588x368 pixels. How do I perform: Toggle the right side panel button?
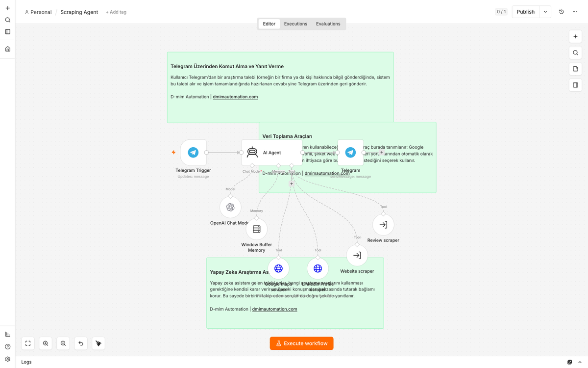[x=575, y=85]
